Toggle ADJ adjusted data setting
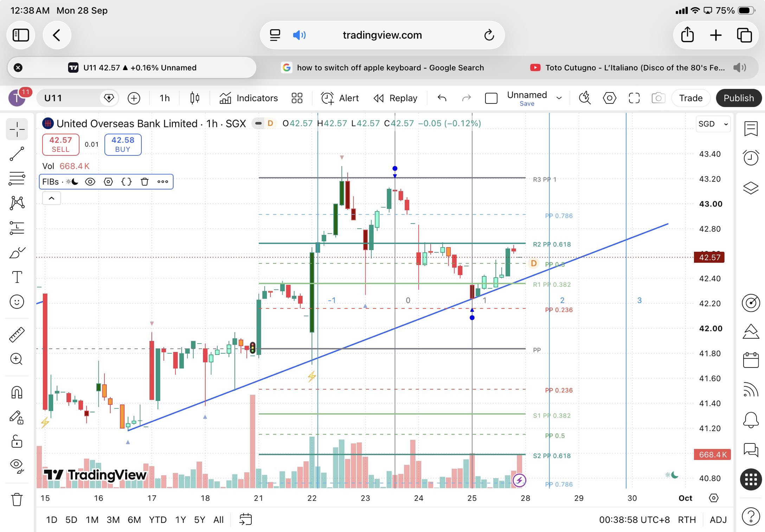 718,520
